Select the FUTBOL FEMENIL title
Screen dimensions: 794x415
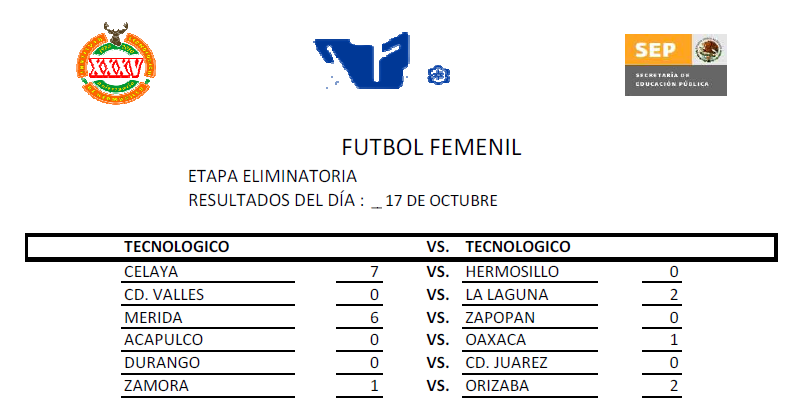pyautogui.click(x=431, y=148)
